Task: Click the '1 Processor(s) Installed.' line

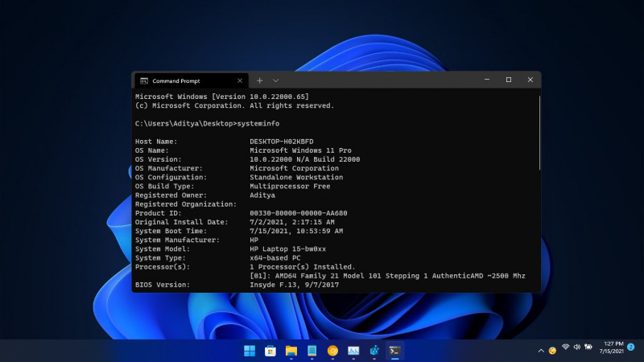Action: [x=303, y=267]
